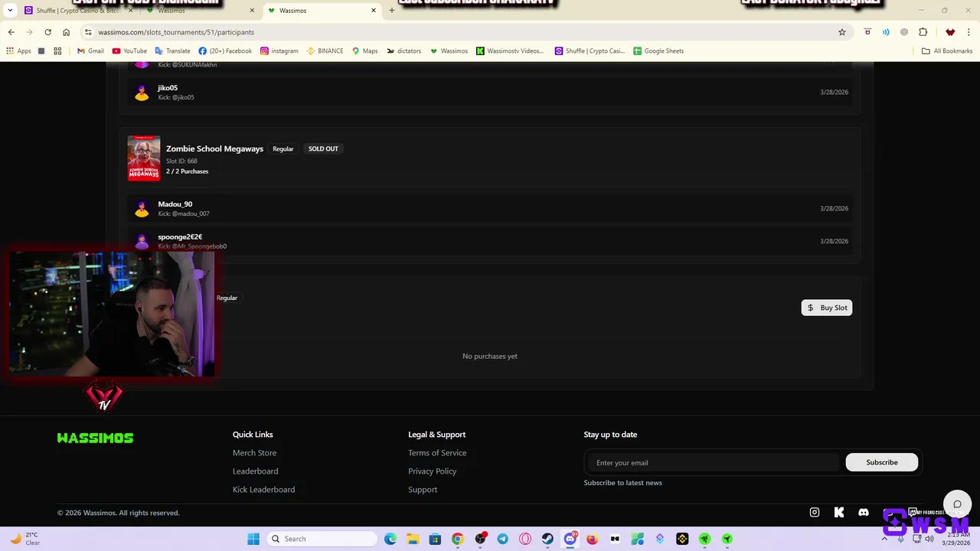Select participant row Madou_90
The width and height of the screenshot is (980, 551).
(490, 208)
